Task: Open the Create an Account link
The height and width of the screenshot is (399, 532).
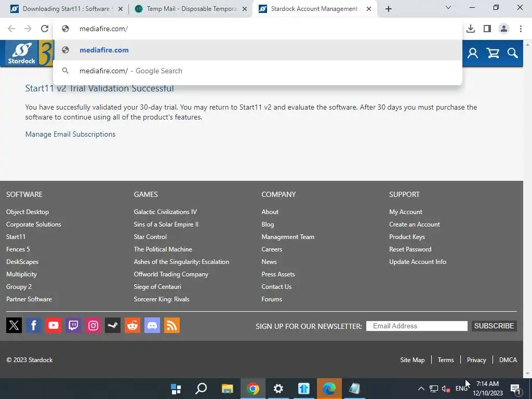Action: (x=414, y=224)
